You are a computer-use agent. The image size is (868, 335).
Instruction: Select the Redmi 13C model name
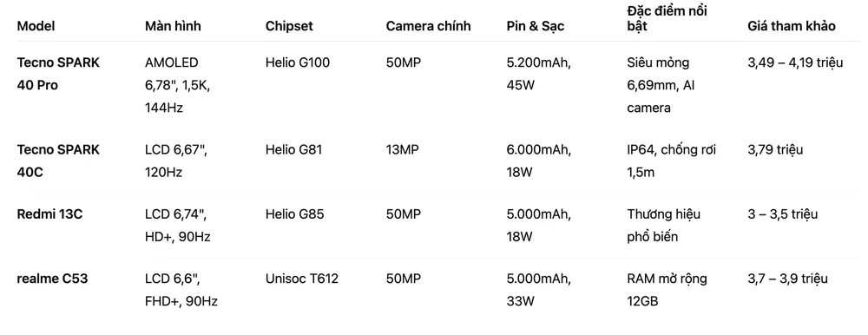point(49,214)
